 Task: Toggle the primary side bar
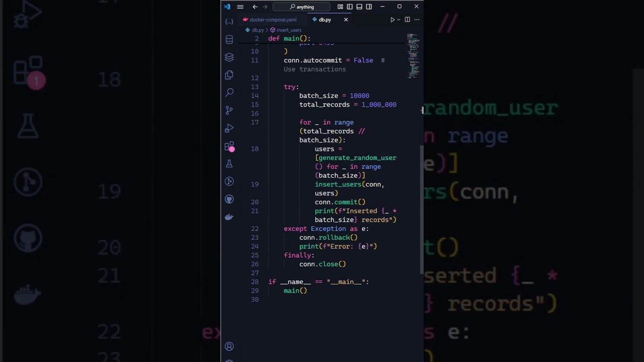click(350, 7)
